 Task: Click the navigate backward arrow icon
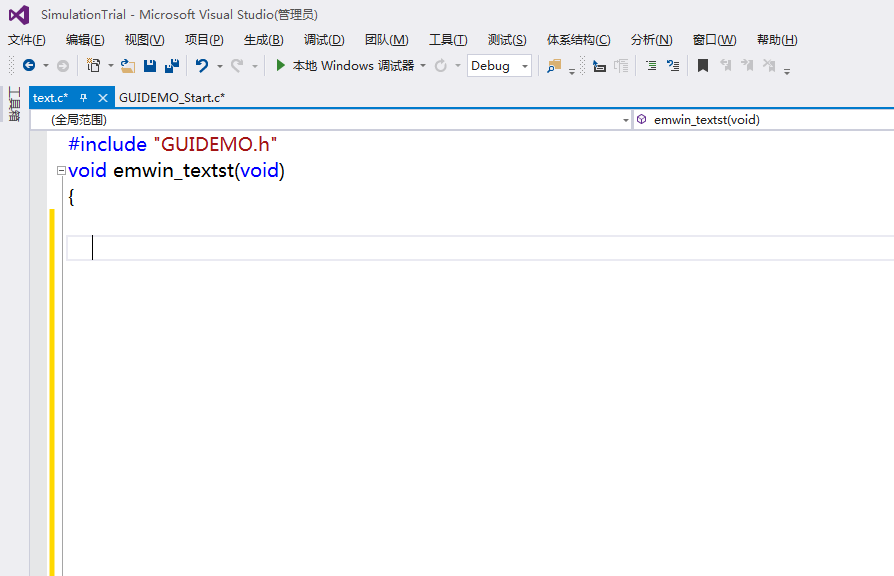click(29, 66)
